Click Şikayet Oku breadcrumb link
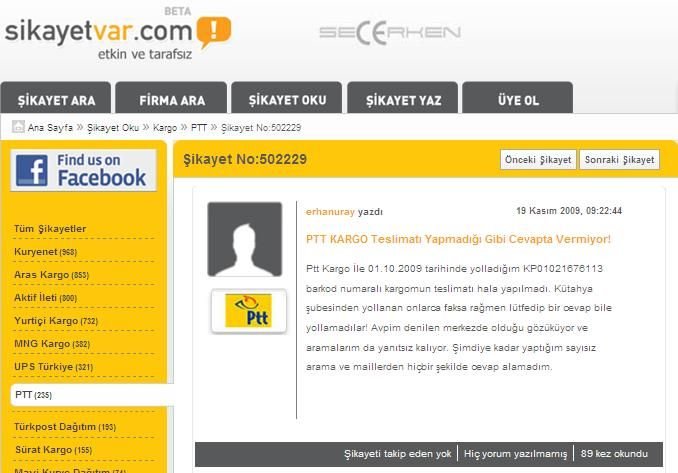Image resolution: width=678 pixels, height=473 pixels. click(x=113, y=128)
